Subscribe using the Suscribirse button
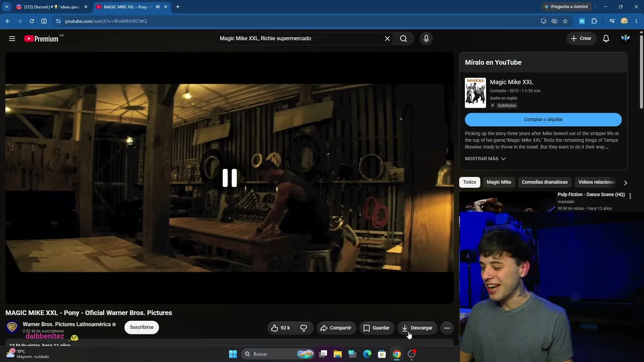 point(141,327)
